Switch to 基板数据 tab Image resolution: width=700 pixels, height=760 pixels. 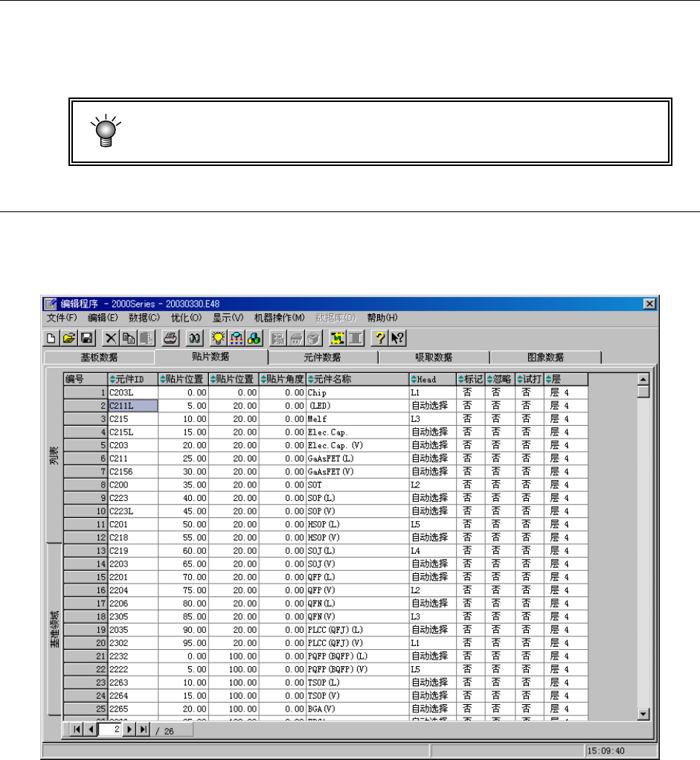99,357
